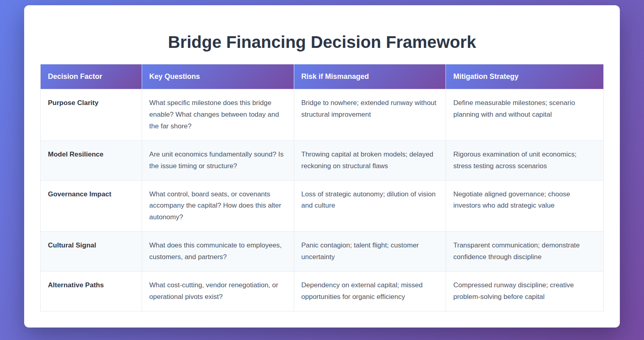Click the Key Questions column header

pos(174,76)
